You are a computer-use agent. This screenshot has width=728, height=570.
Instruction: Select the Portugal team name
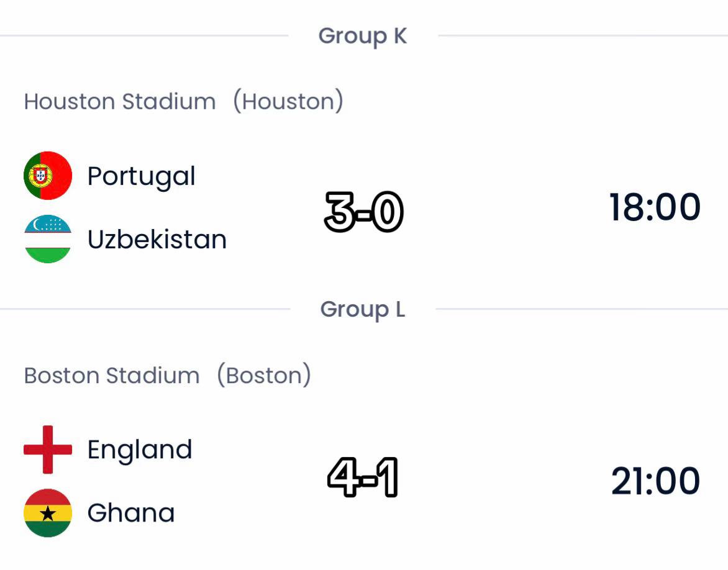(x=142, y=176)
